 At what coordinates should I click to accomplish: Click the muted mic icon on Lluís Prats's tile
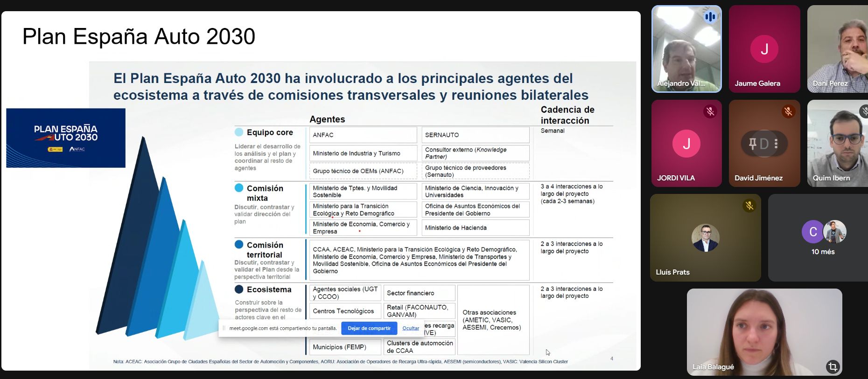tap(749, 206)
